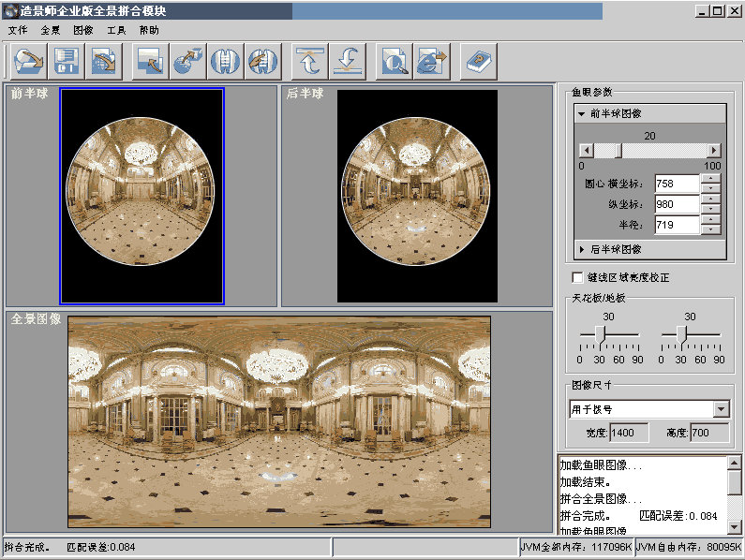Select the 后半球 fisheye image

[x=417, y=196]
